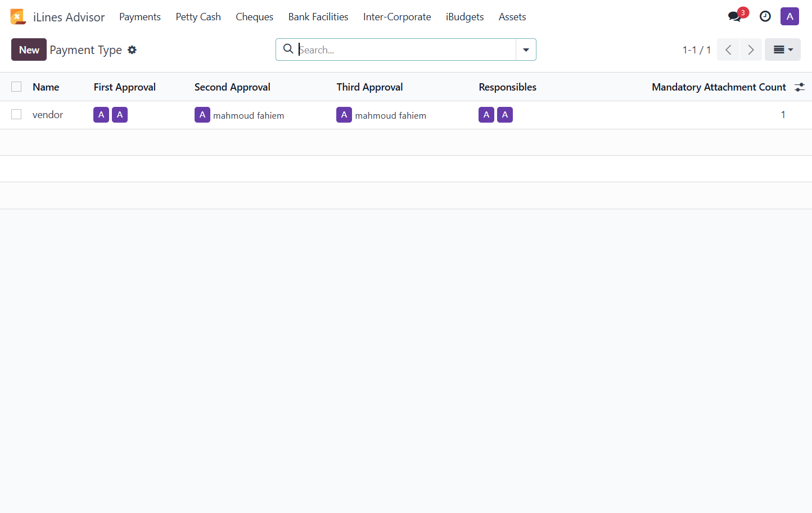Click mahmoud fahiem under Third Approval
The height and width of the screenshot is (513, 812).
click(391, 115)
